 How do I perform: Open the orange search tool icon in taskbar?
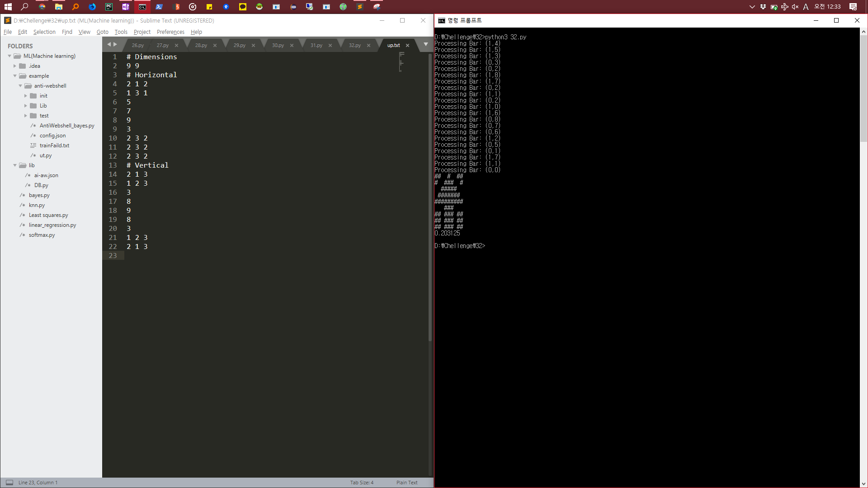(x=75, y=7)
